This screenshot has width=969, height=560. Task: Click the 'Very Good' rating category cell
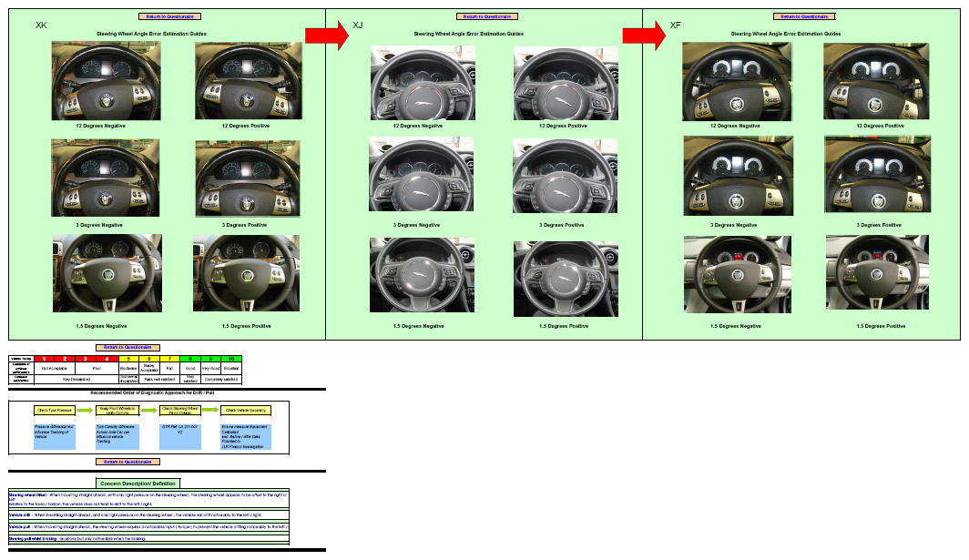(210, 369)
